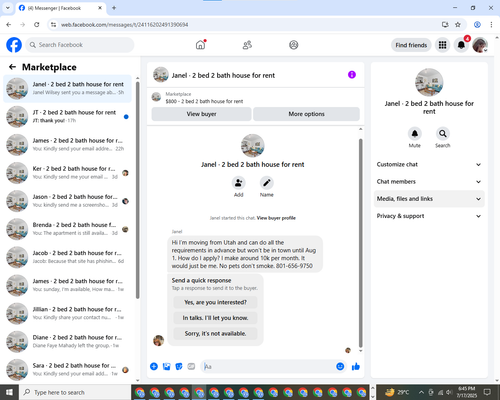Click the Facebook logo icon
Screen dimensions: 500x400
coord(14,45)
